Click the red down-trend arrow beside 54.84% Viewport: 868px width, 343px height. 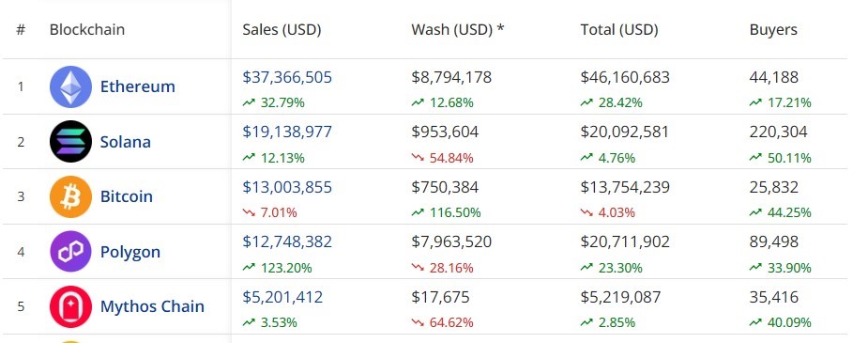tap(418, 158)
